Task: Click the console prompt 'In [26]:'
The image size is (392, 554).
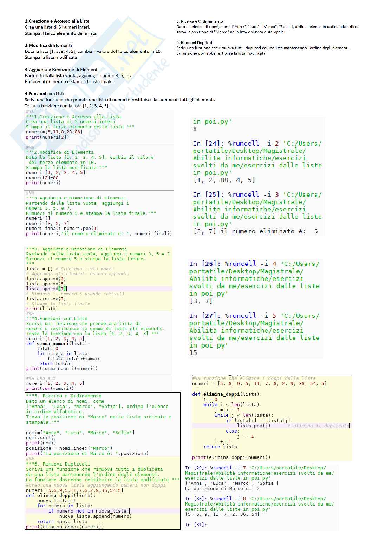Action: (205, 264)
